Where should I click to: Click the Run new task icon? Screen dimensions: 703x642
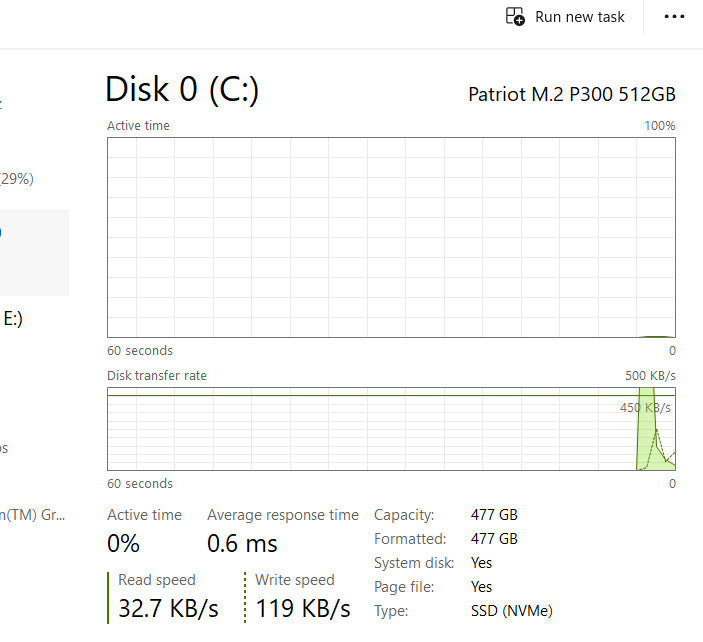click(515, 16)
